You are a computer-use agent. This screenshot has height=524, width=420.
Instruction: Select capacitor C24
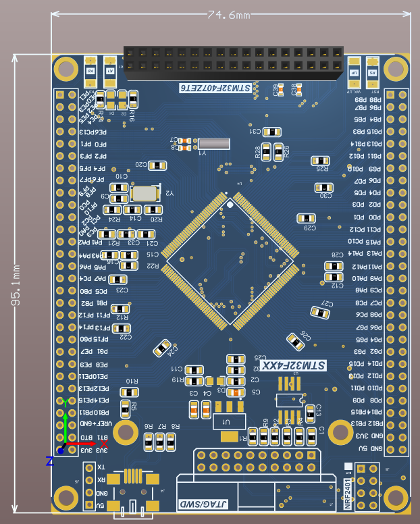pos(162,348)
